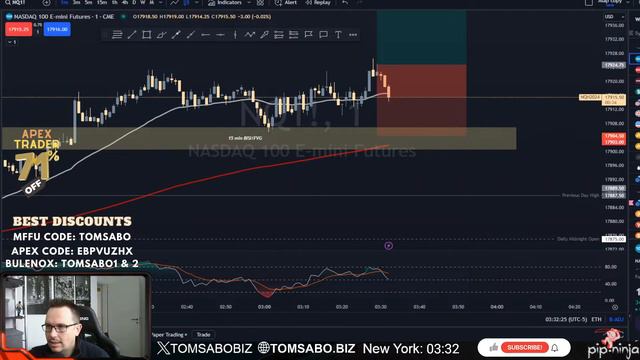Switch chart to 4h timeframe
640x360 pixels.
pos(125,2)
